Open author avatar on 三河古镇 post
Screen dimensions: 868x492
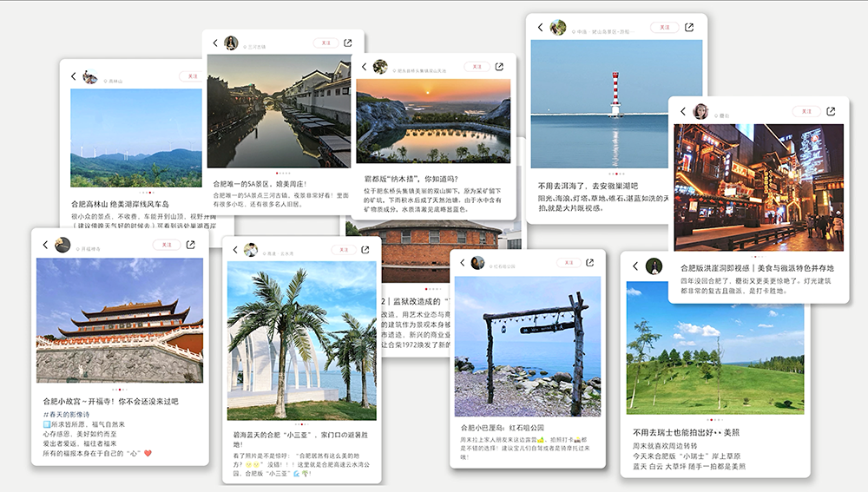click(231, 43)
